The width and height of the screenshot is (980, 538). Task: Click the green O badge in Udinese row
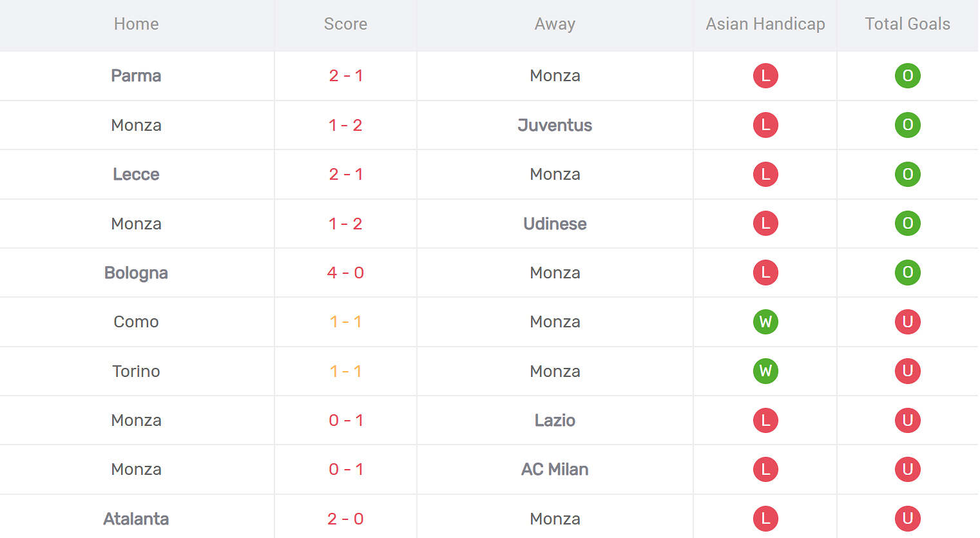(907, 224)
